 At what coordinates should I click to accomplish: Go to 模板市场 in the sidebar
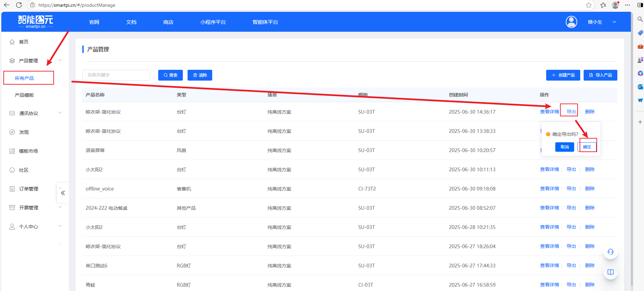pyautogui.click(x=28, y=151)
